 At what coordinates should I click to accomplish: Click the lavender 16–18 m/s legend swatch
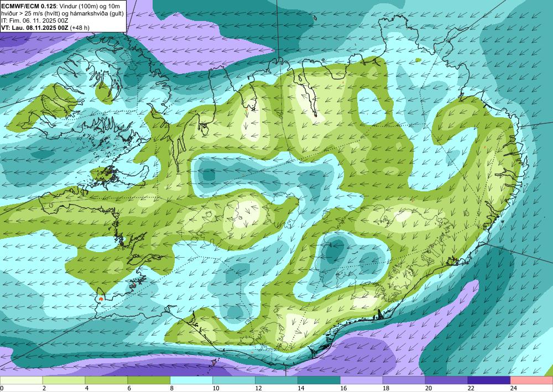click(x=362, y=380)
